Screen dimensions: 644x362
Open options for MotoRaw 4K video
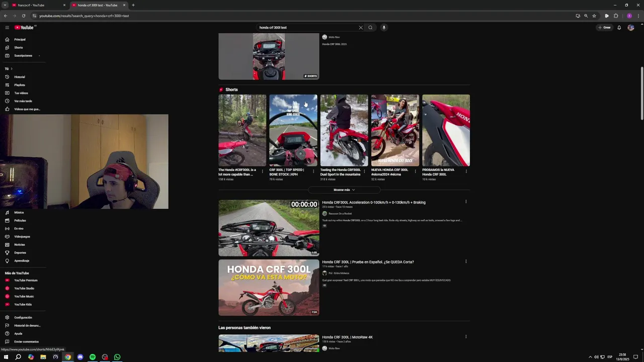[x=466, y=336]
